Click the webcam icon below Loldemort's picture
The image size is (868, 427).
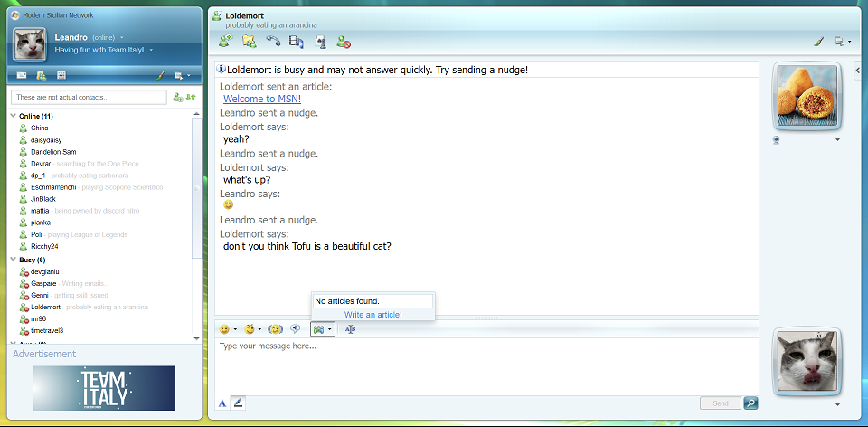point(777,140)
